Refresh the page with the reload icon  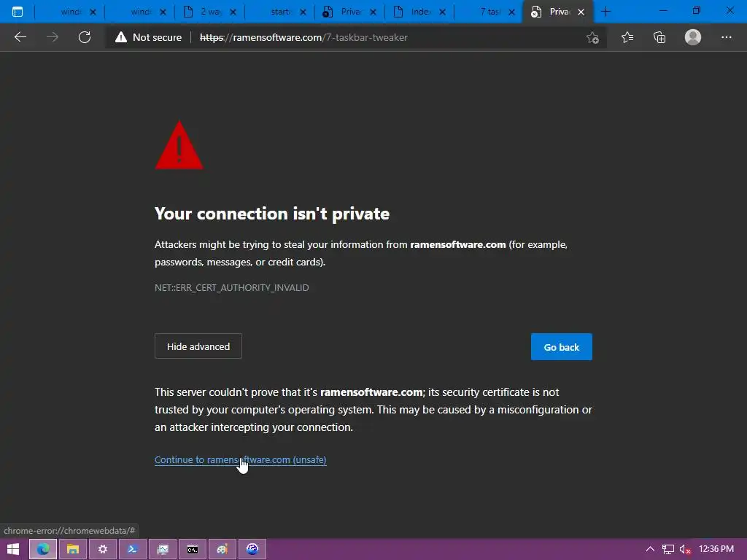[x=85, y=37]
